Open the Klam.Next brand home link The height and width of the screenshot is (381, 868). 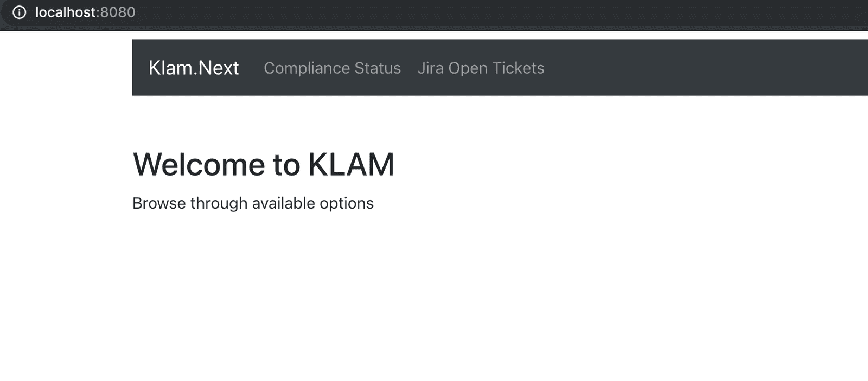point(194,68)
